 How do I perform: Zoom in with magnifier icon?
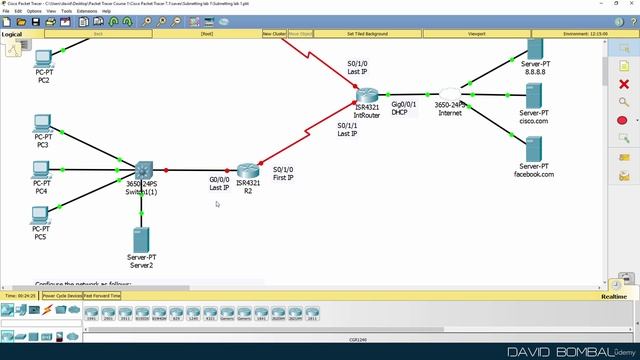coord(147,22)
